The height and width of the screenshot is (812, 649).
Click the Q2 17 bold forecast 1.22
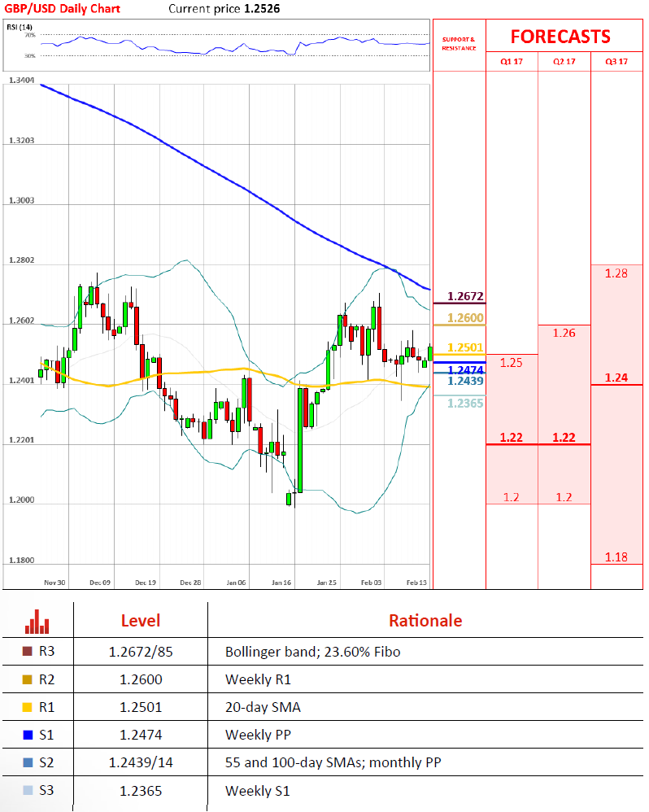[x=564, y=438]
